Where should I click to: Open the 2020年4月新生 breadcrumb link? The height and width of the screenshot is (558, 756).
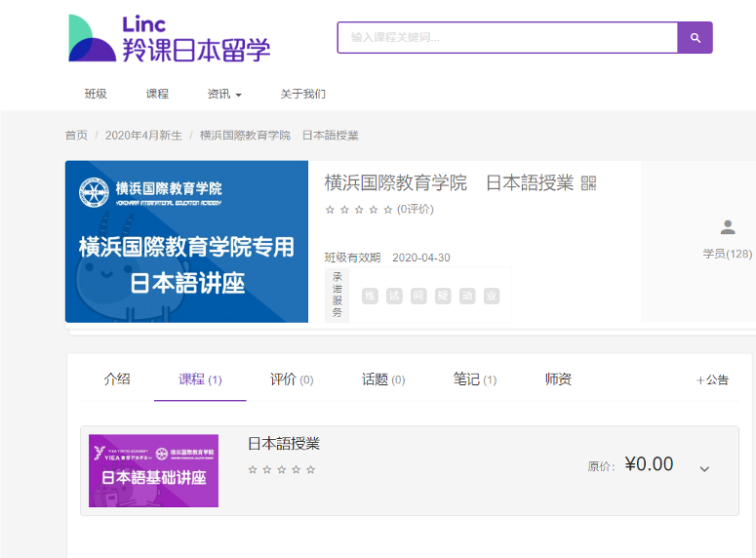click(x=143, y=136)
